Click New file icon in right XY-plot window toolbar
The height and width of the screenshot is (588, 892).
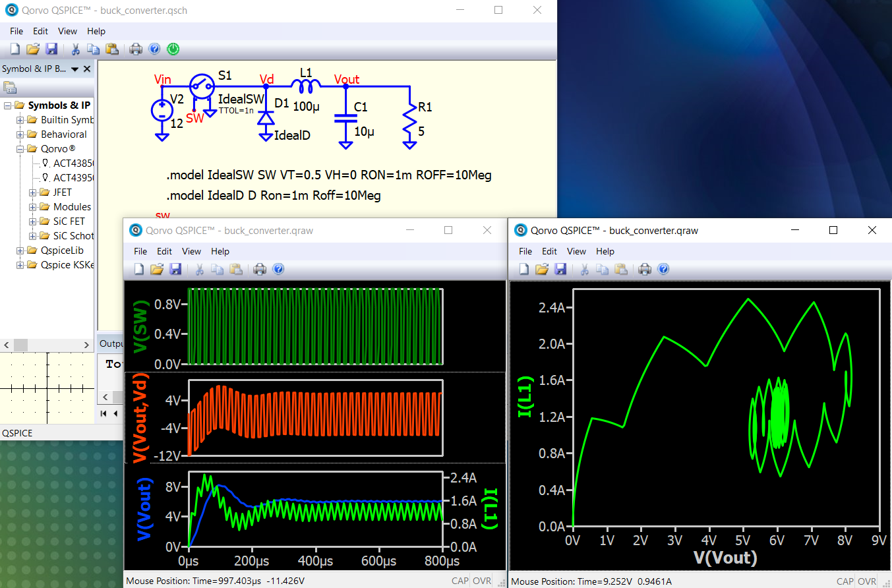click(524, 269)
